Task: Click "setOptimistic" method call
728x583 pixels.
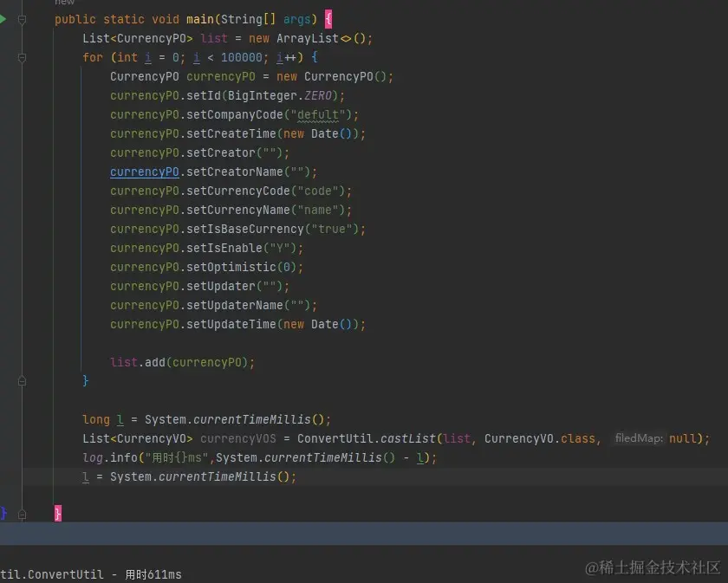Action: (x=231, y=267)
